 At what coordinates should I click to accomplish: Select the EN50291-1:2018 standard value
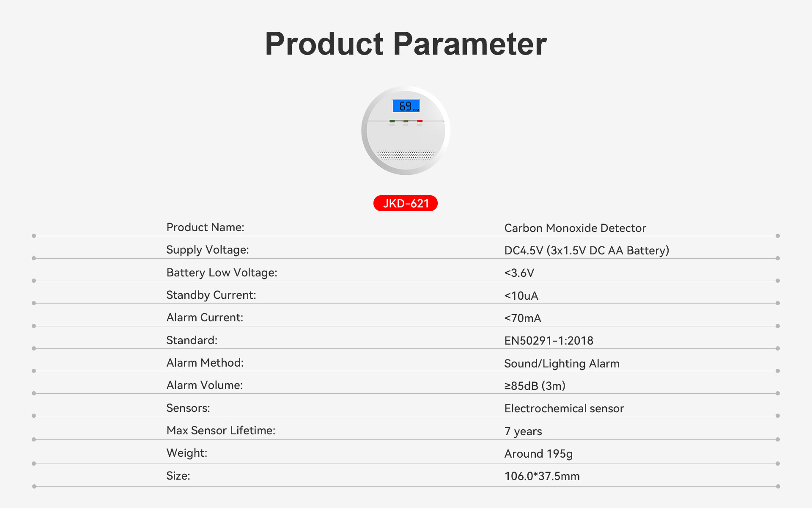pyautogui.click(x=549, y=341)
